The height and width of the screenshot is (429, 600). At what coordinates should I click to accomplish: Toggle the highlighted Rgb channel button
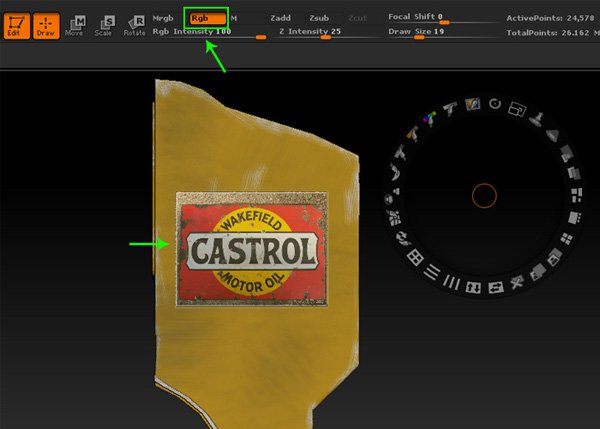pos(207,18)
